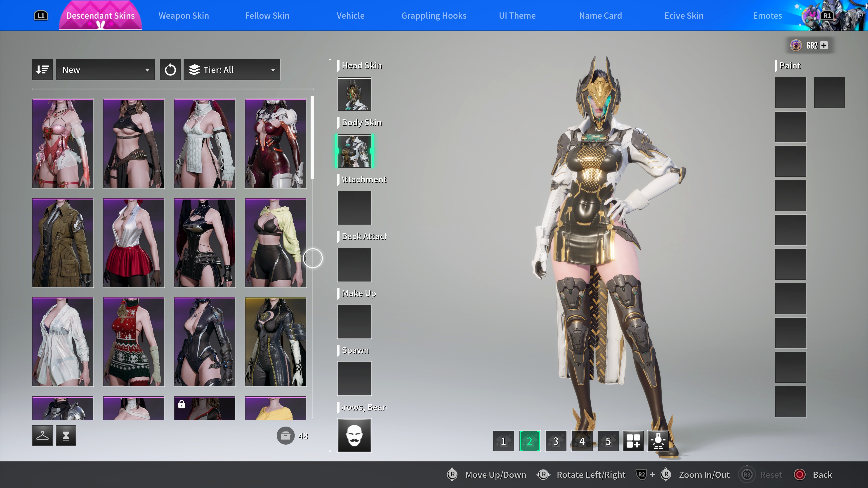Click the lighting stage icon
Screen dimensions: 868x488
pyautogui.click(x=658, y=441)
